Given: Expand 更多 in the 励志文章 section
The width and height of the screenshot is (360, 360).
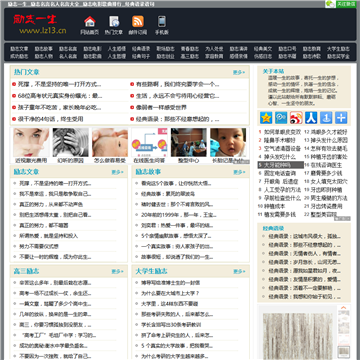Looking at the screenshot, I should pyautogui.click(x=117, y=172).
